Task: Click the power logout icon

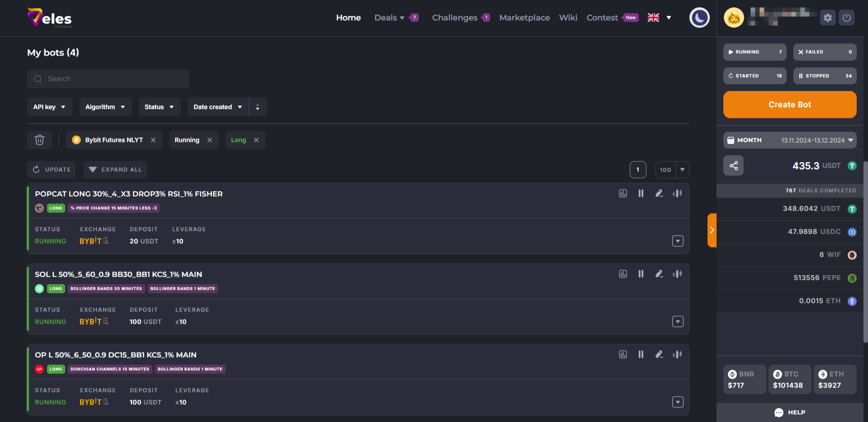Action: tap(846, 18)
